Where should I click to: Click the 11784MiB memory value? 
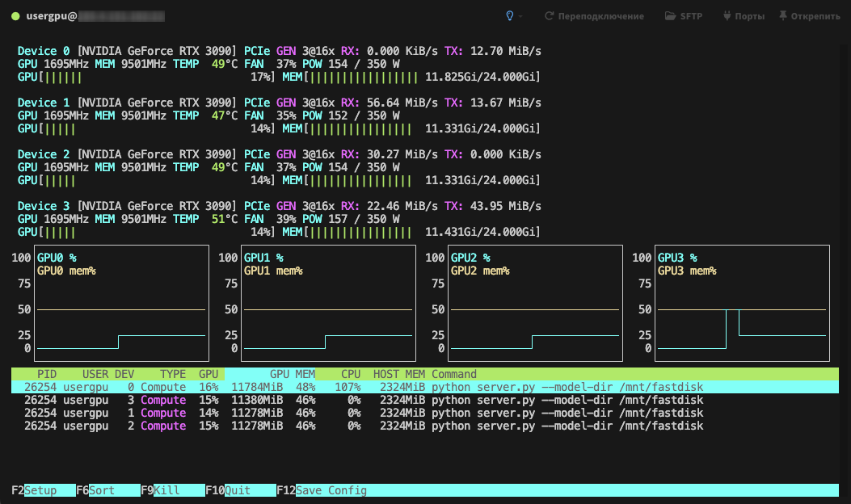257,388
